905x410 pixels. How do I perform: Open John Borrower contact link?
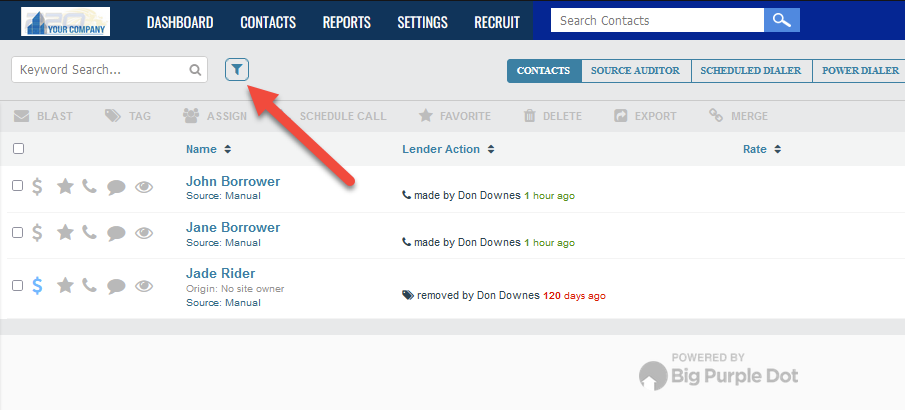[x=233, y=181]
